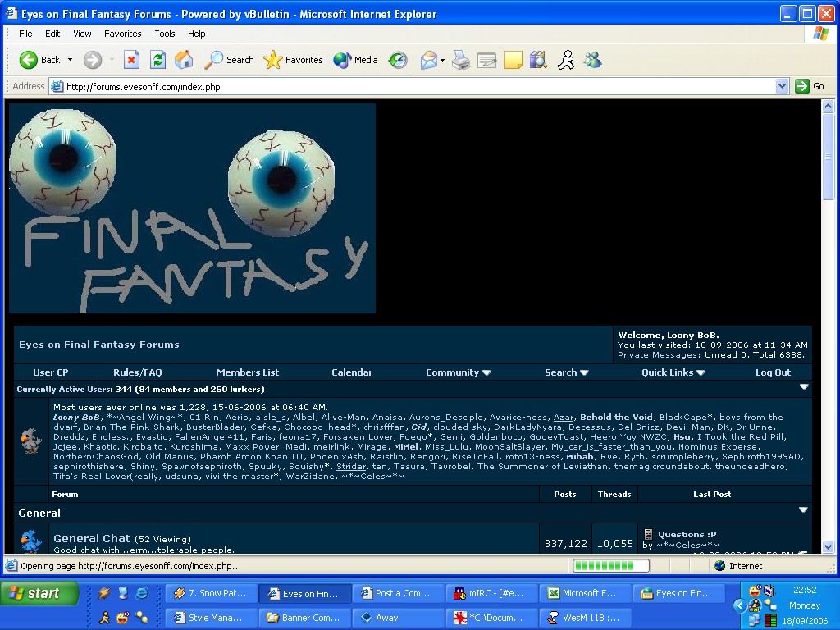
Task: Open the View menu
Action: [x=82, y=33]
